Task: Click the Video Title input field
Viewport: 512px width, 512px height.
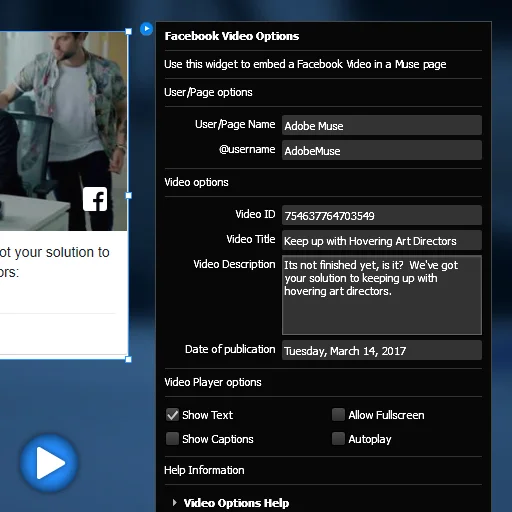Action: [382, 240]
